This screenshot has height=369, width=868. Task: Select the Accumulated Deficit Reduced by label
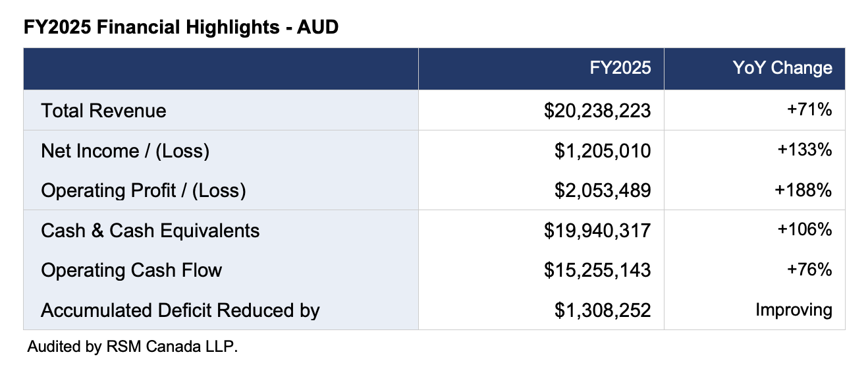pyautogui.click(x=180, y=310)
